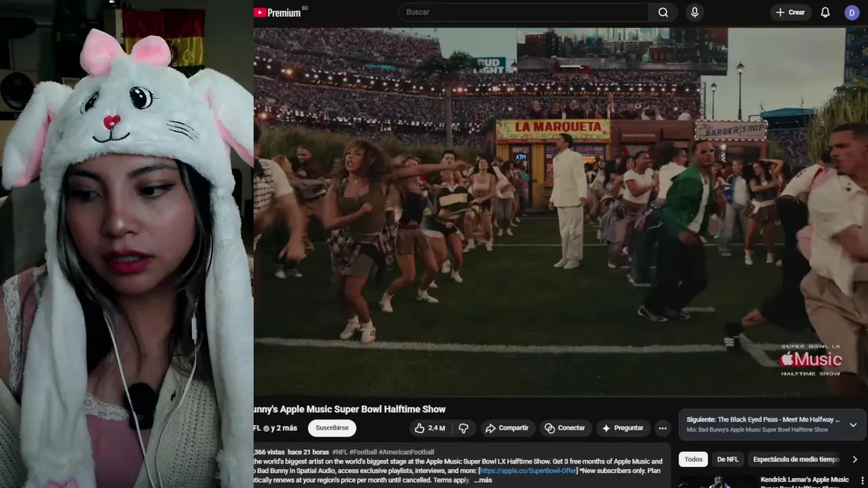Screen dimensions: 868x488
Task: Open the channel listing 'y 2 más'
Action: pyautogui.click(x=284, y=428)
